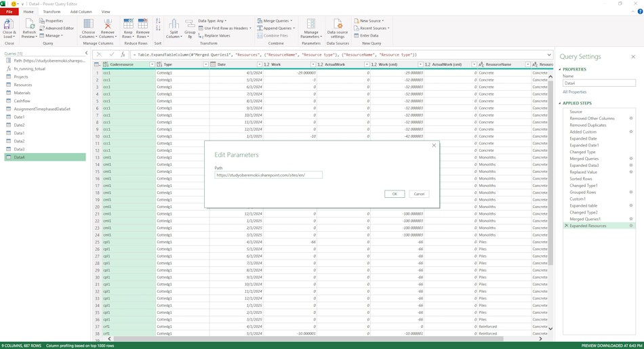Click Cancel in Edit Parameters dialog
The image size is (644, 349).
click(x=419, y=194)
